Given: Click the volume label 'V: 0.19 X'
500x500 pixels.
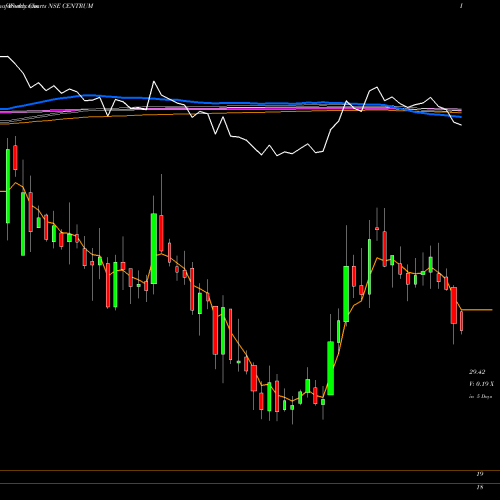Looking at the screenshot, I should pyautogui.click(x=481, y=384).
